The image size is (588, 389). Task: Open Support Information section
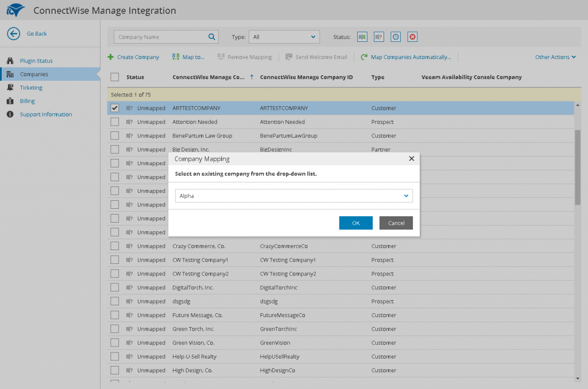point(46,114)
